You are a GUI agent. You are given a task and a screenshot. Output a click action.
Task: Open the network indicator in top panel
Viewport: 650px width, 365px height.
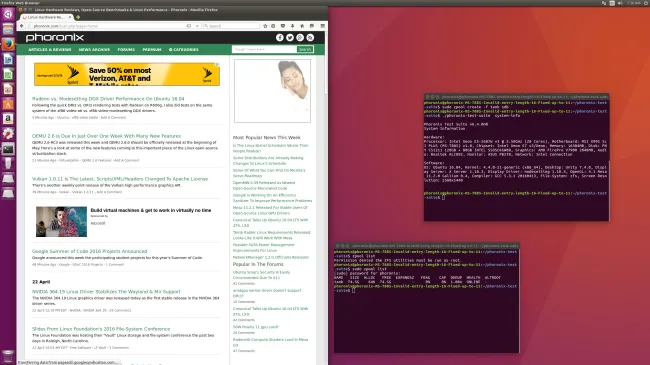point(604,3)
